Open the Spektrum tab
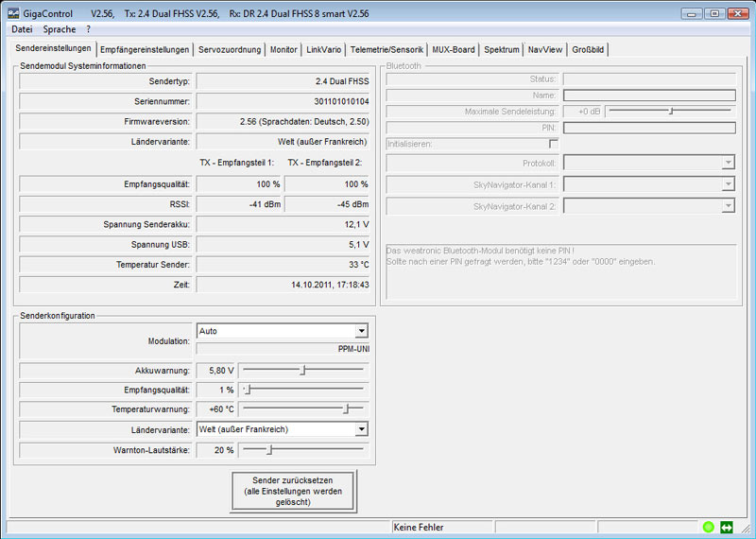Viewport: 756px width, 539px height. click(502, 50)
